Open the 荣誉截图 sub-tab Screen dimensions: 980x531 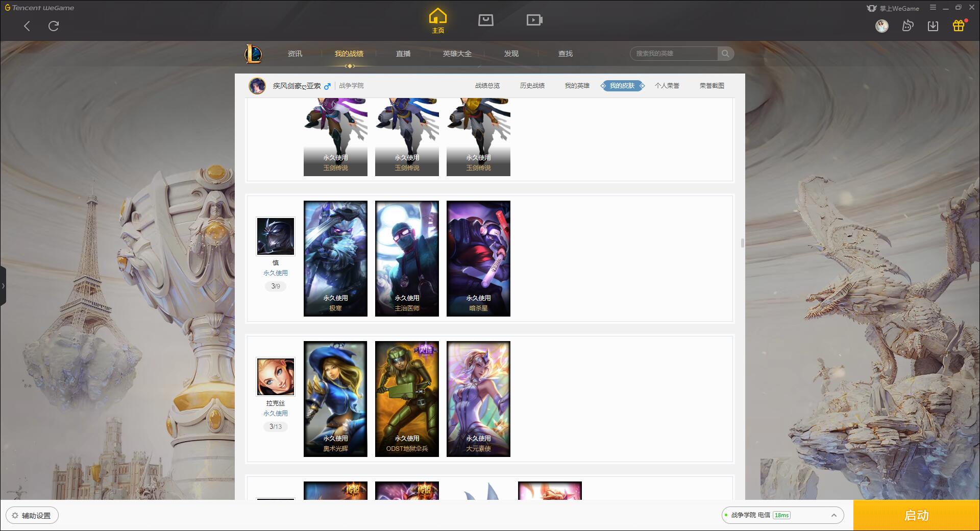point(712,86)
